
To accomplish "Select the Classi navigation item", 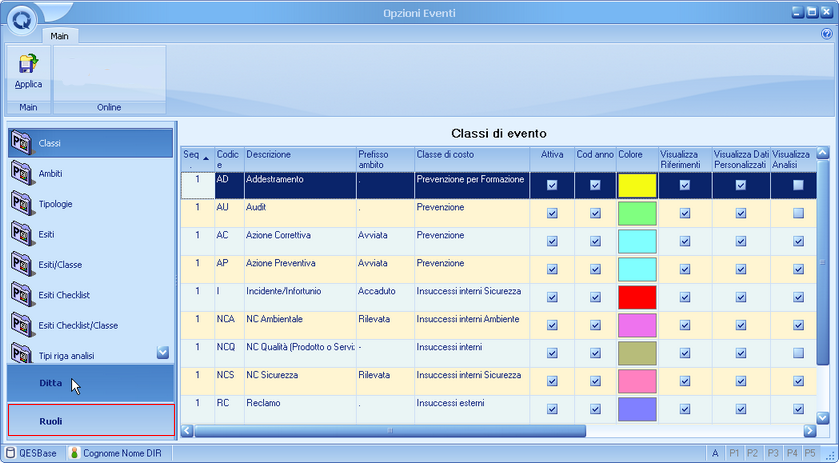I will click(90, 143).
